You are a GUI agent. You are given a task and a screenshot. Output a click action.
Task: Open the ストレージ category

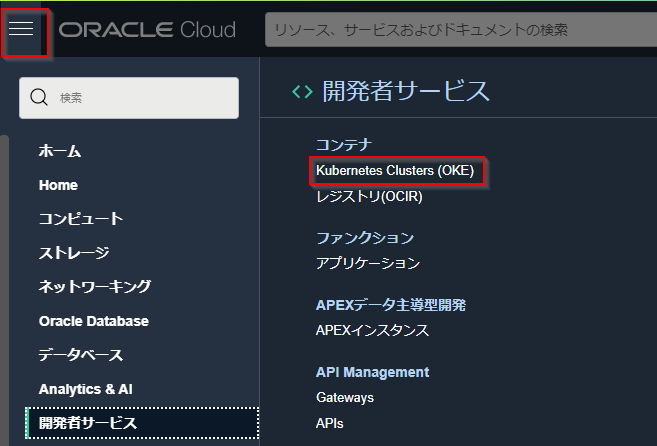pos(74,253)
